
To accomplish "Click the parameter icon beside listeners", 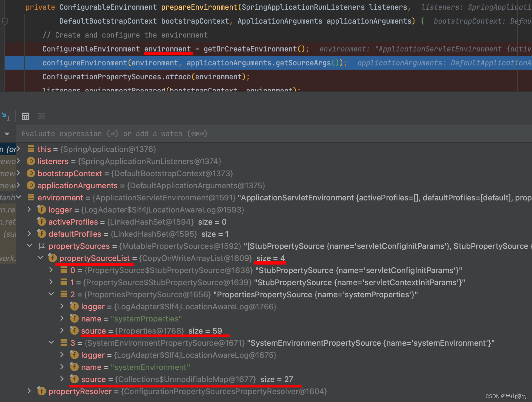I will pos(31,161).
